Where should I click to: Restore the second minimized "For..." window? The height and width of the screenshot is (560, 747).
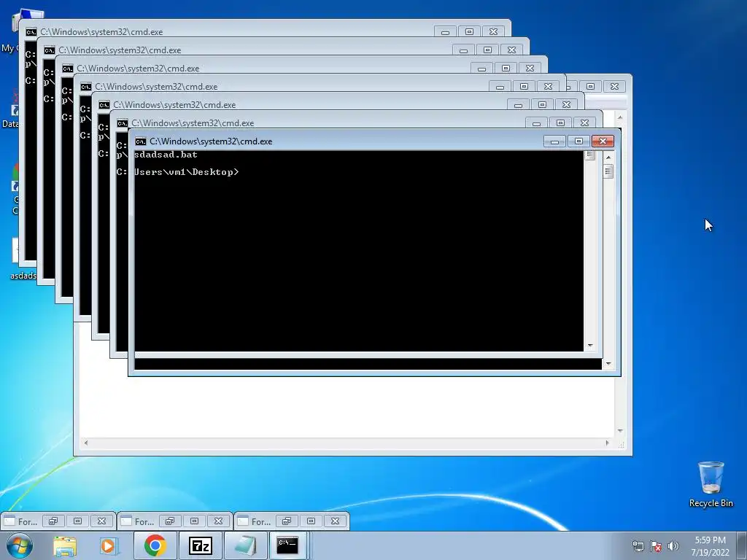tap(170, 521)
